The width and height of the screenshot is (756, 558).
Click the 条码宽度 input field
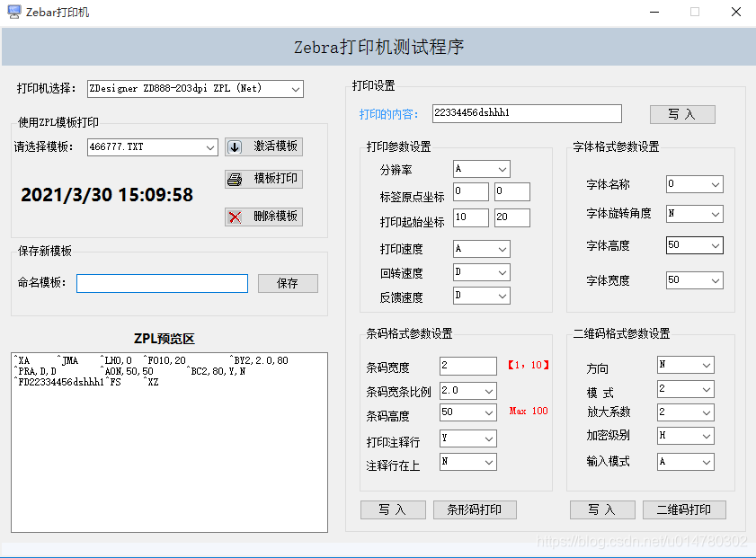[468, 366]
